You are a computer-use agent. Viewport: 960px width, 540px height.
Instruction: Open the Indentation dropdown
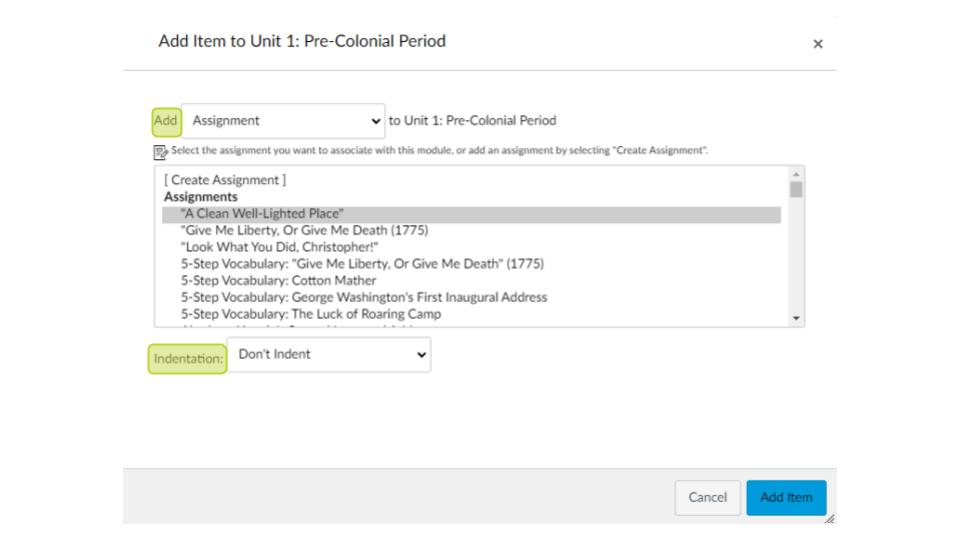click(328, 354)
